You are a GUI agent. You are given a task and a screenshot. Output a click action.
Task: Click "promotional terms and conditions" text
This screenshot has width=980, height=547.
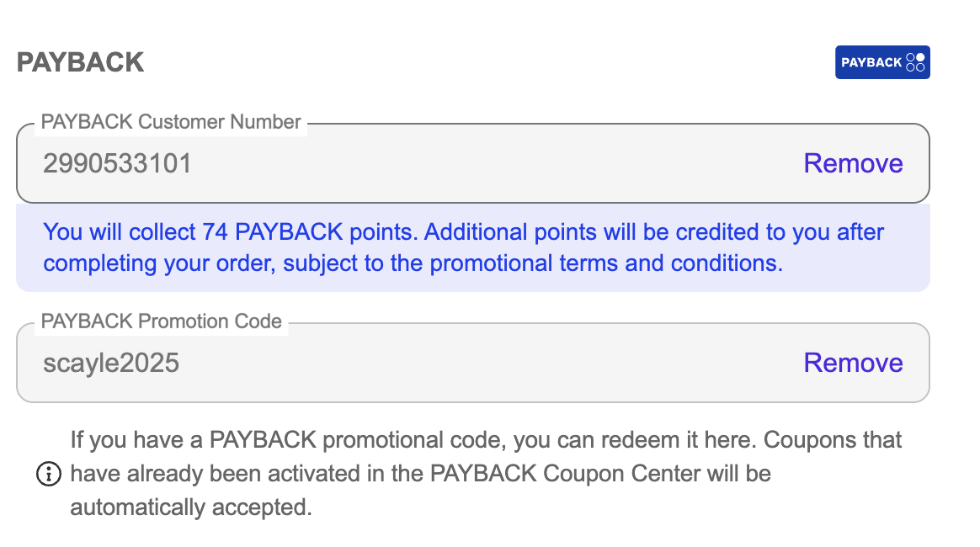pyautogui.click(x=606, y=263)
